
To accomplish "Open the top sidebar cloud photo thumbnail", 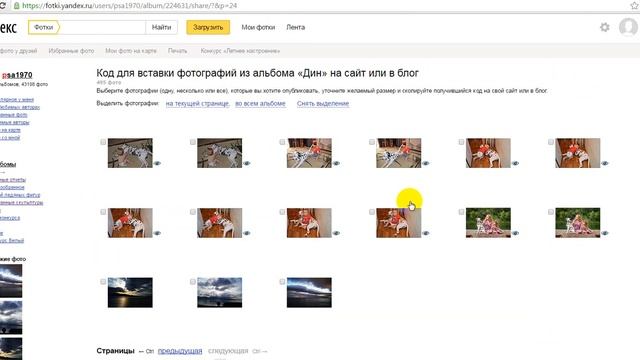I will [x=11, y=281].
